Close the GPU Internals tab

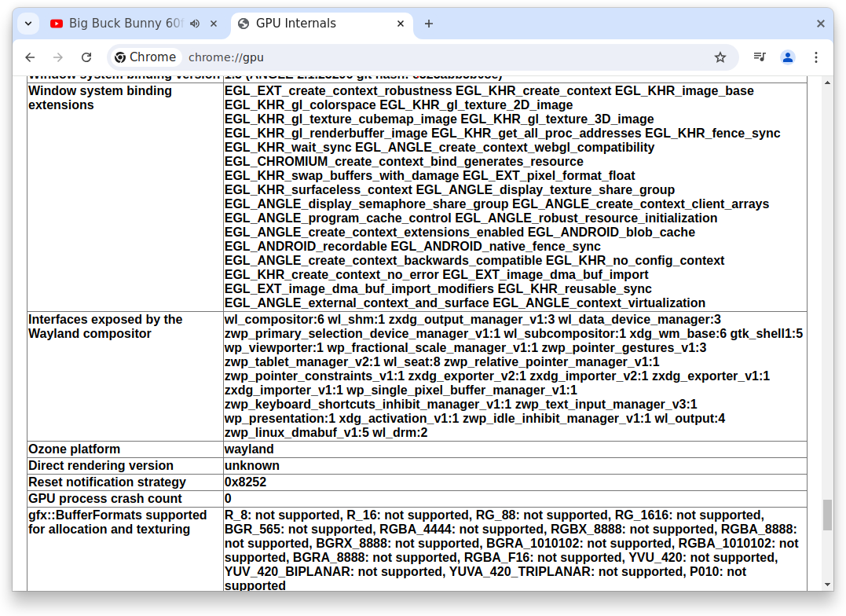(x=401, y=24)
